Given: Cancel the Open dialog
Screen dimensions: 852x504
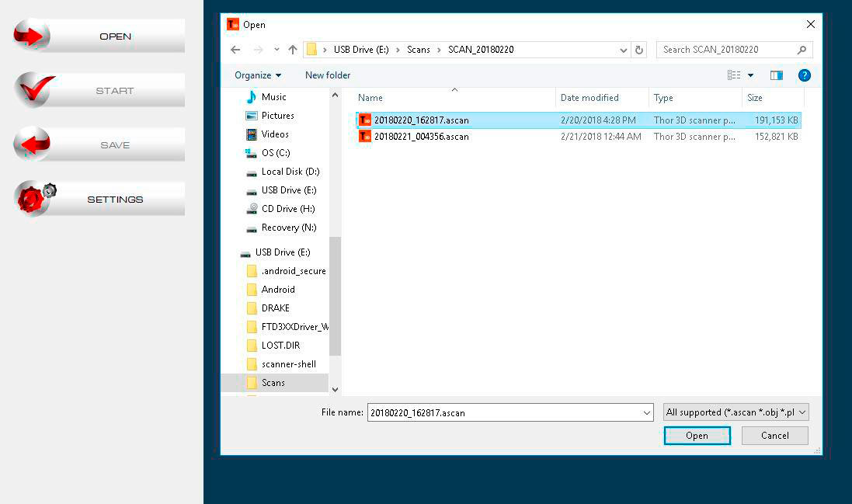Looking at the screenshot, I should pyautogui.click(x=775, y=436).
